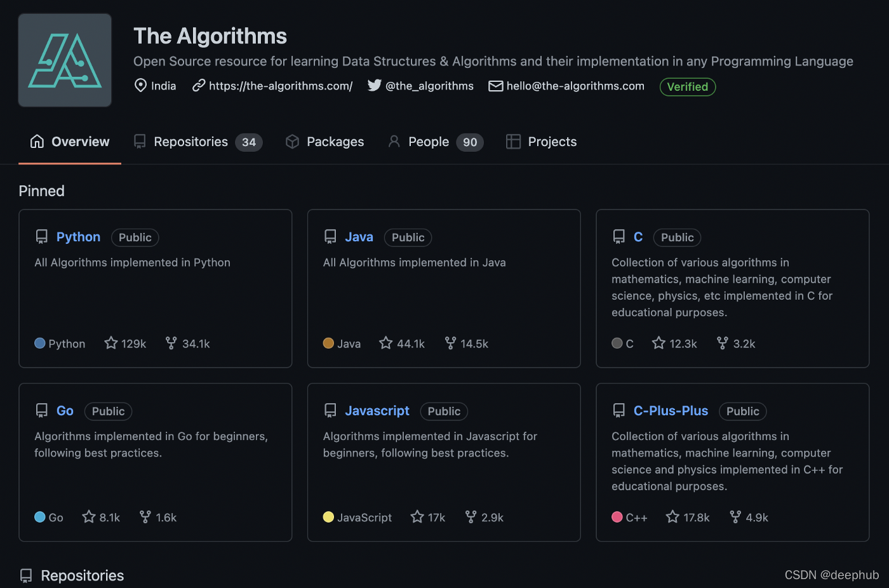Open the C-Plus-Plus pinned repository
The image size is (889, 588).
pyautogui.click(x=671, y=411)
